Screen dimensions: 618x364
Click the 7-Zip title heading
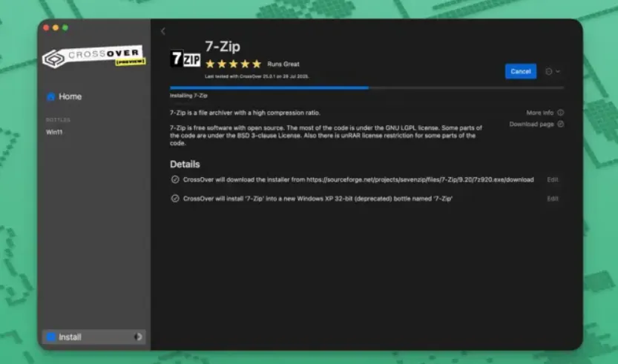223,47
